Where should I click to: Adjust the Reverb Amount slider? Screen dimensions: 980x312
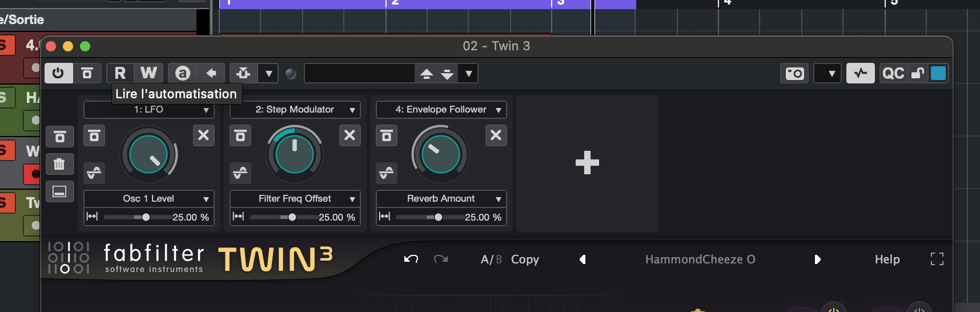[x=429, y=217]
